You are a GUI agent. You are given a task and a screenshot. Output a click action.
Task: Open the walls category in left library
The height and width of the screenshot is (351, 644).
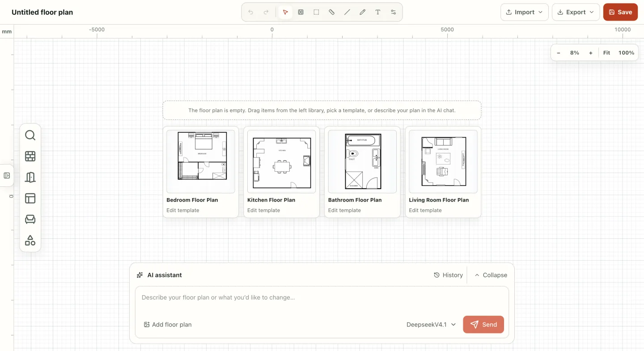(30, 156)
